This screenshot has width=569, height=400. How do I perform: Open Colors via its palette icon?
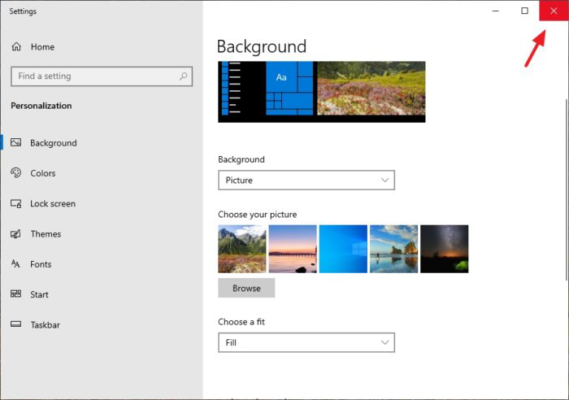[16, 173]
